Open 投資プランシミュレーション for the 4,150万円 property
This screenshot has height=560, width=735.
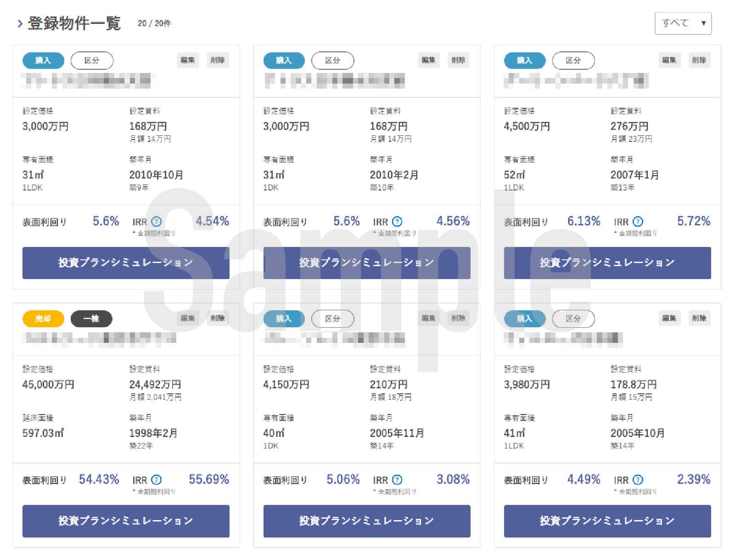click(366, 521)
